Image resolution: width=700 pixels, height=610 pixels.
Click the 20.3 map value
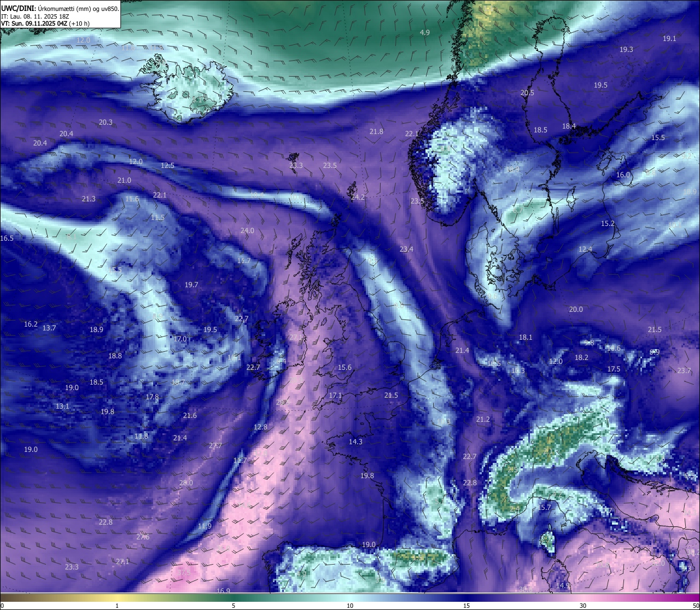(106, 123)
